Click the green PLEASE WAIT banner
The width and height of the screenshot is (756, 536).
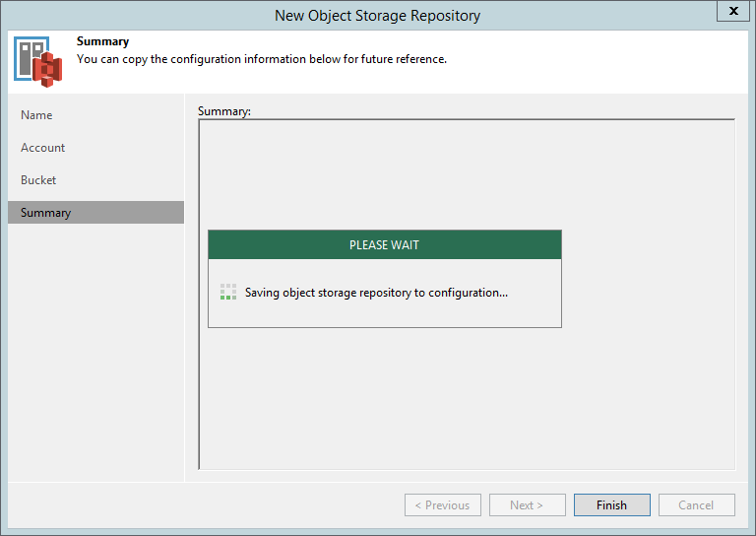pos(384,244)
